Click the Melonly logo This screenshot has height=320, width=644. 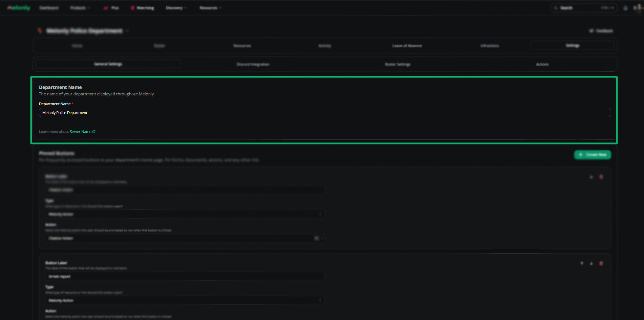click(19, 8)
